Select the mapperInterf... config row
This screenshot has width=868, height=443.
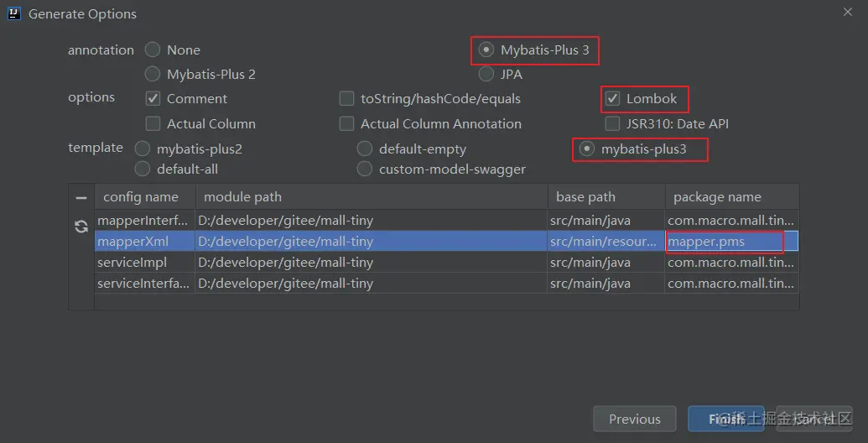[x=446, y=221]
